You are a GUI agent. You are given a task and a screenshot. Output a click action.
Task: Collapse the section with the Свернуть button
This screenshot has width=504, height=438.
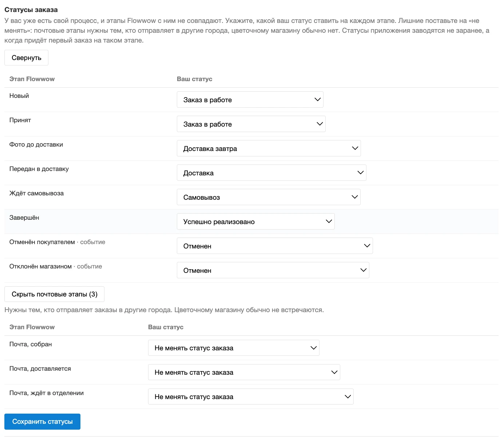[26, 58]
